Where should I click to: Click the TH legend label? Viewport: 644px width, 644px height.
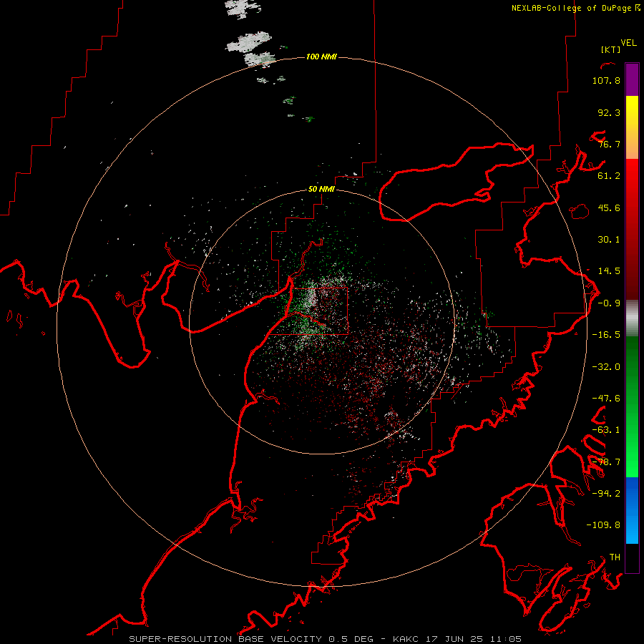615,557
